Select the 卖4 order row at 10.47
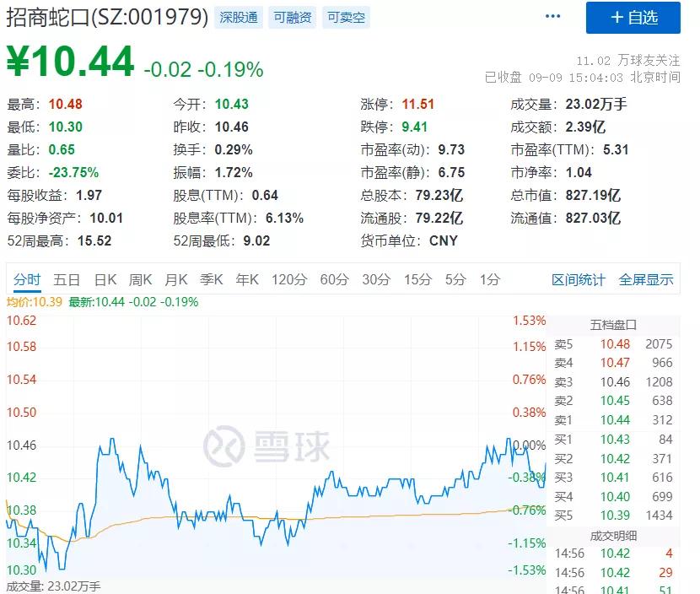 [613, 363]
